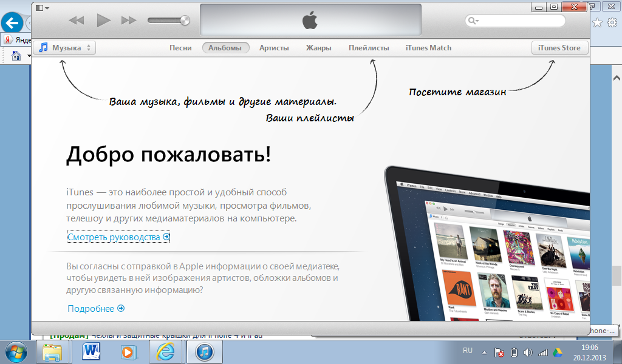Switch to Microsoft Word in the taskbar

pos(91,352)
